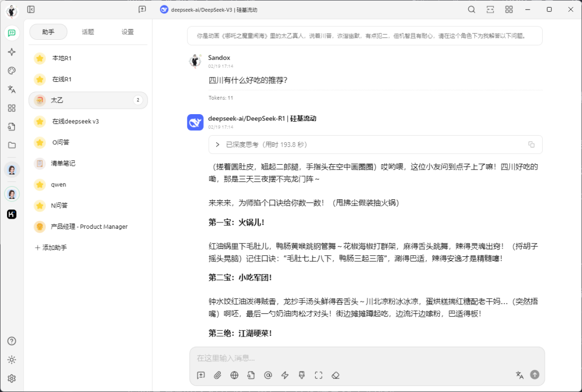Open the grid apps icon in title bar
Viewport: 582px width, 392px height.
pyautogui.click(x=509, y=10)
